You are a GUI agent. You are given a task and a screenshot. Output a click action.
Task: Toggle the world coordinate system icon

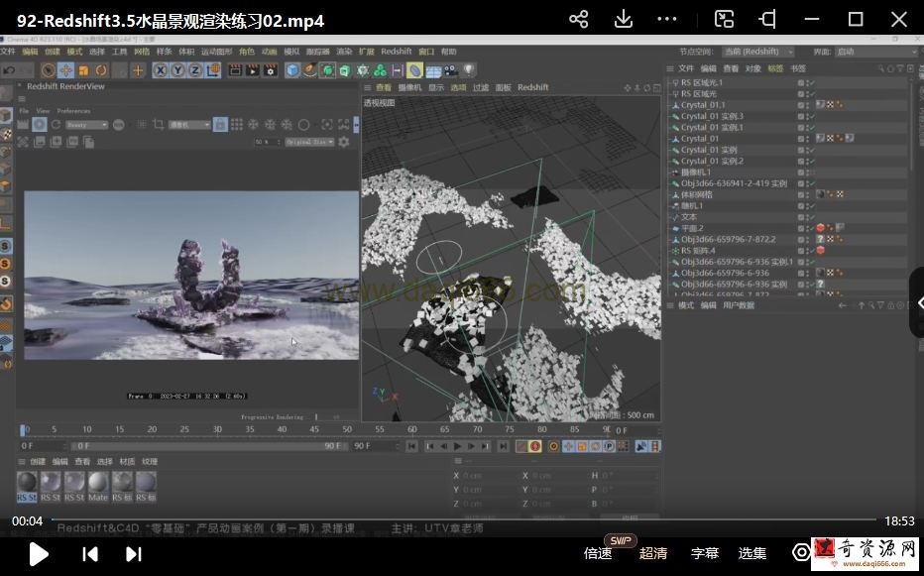(x=213, y=70)
